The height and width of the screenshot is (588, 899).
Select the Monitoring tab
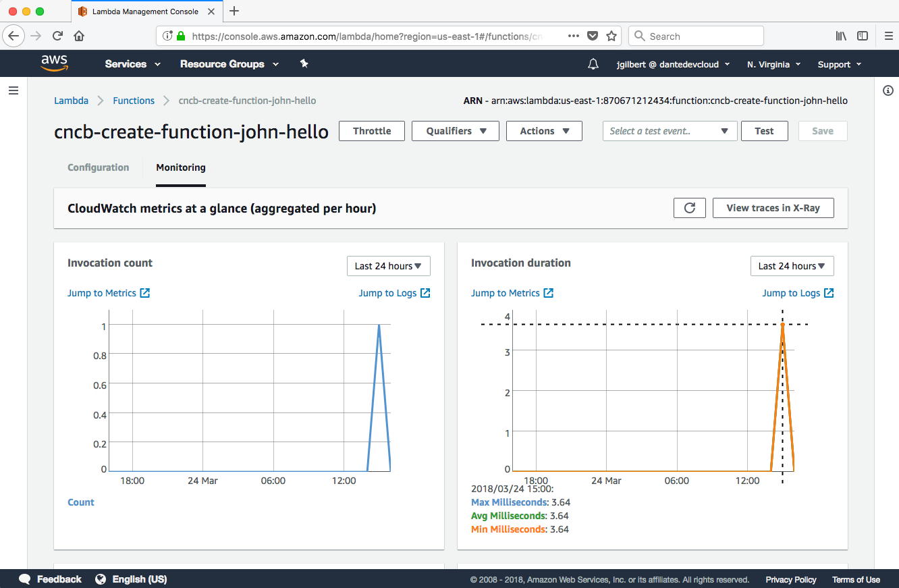click(181, 167)
